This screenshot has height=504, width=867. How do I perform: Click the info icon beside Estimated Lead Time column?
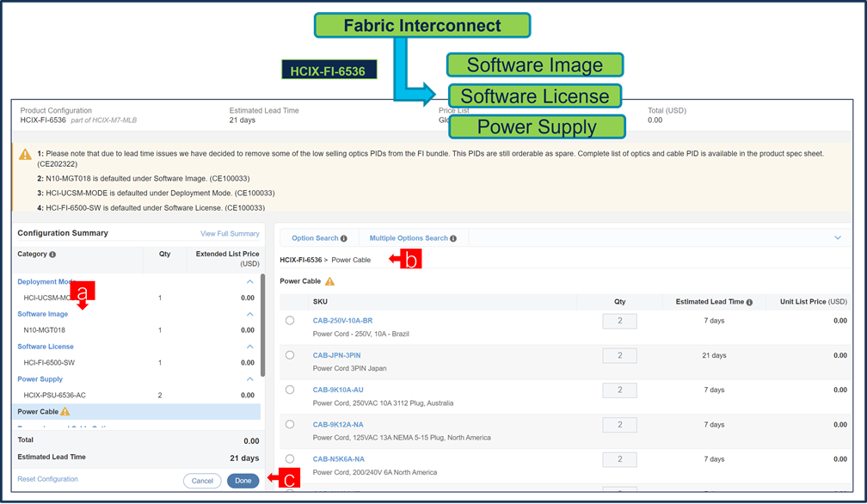pos(749,302)
